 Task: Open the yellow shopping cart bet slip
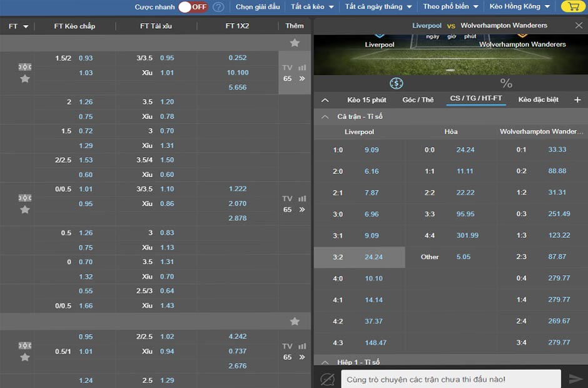pyautogui.click(x=572, y=6)
